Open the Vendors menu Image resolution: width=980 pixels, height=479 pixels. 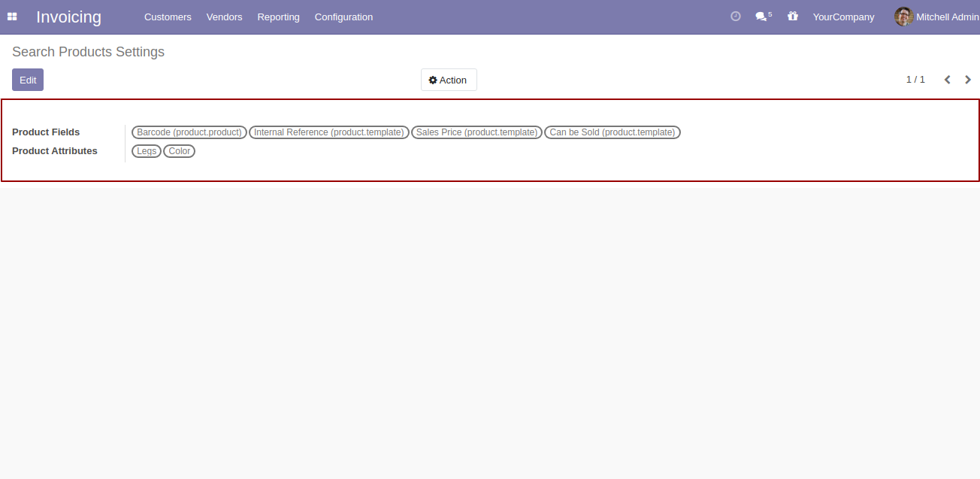coord(225,17)
